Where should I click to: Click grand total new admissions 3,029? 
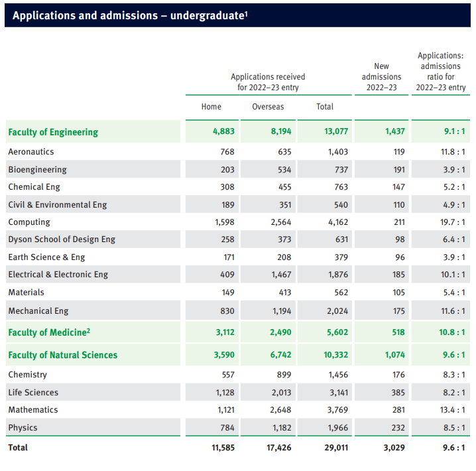point(394,448)
